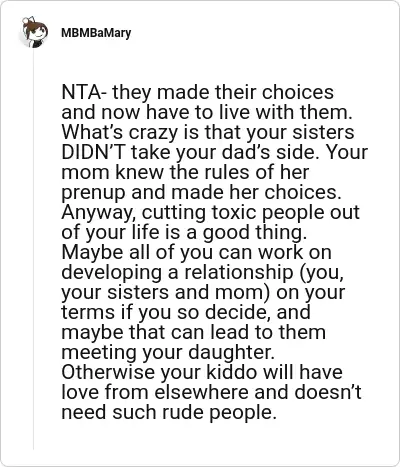400x467 pixels.
Task: Click the phrase "What's crazy is that your sisters"
Action: (208, 132)
